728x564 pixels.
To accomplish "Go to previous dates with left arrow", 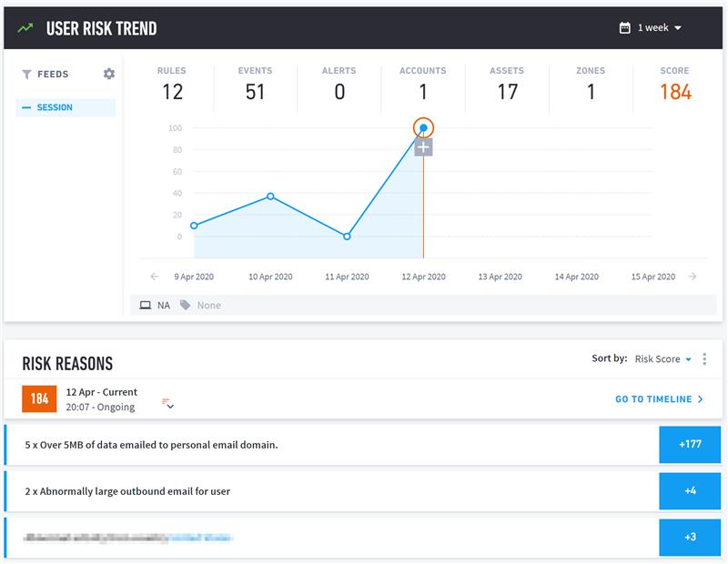I will pyautogui.click(x=155, y=277).
